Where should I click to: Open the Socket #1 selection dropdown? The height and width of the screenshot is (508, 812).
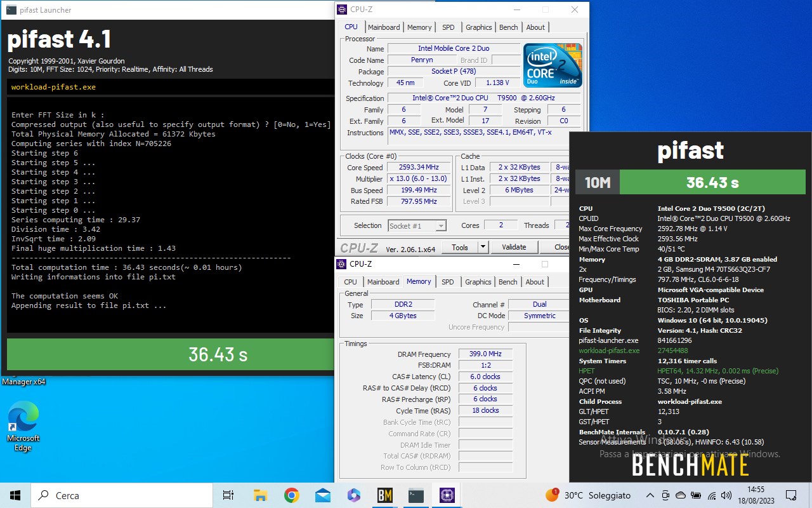coord(417,225)
